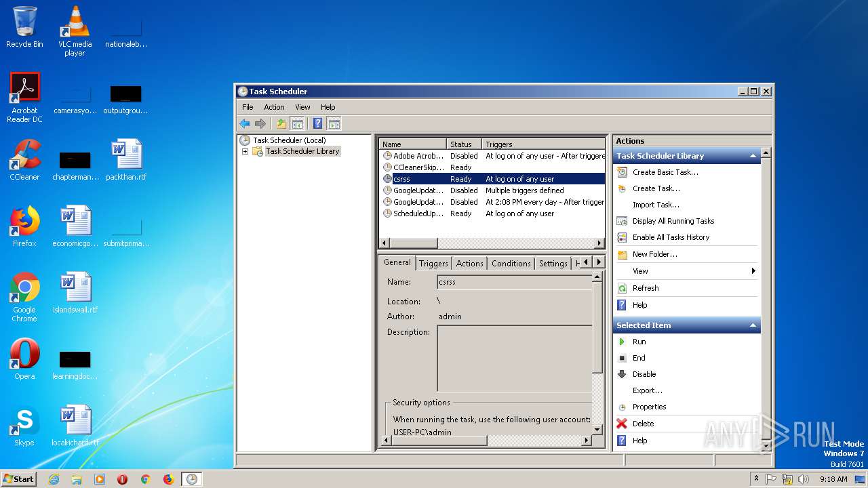
Task: Click Create Basic Task action
Action: click(x=665, y=172)
